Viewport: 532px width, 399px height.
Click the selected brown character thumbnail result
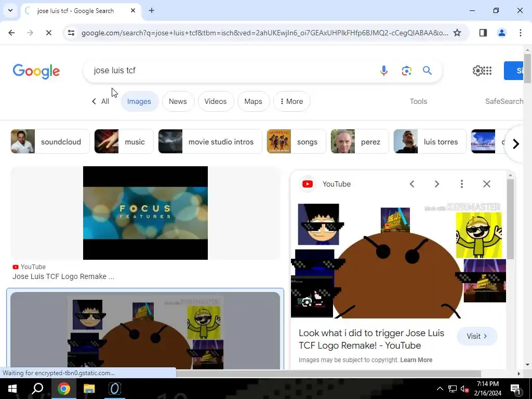pos(145,331)
